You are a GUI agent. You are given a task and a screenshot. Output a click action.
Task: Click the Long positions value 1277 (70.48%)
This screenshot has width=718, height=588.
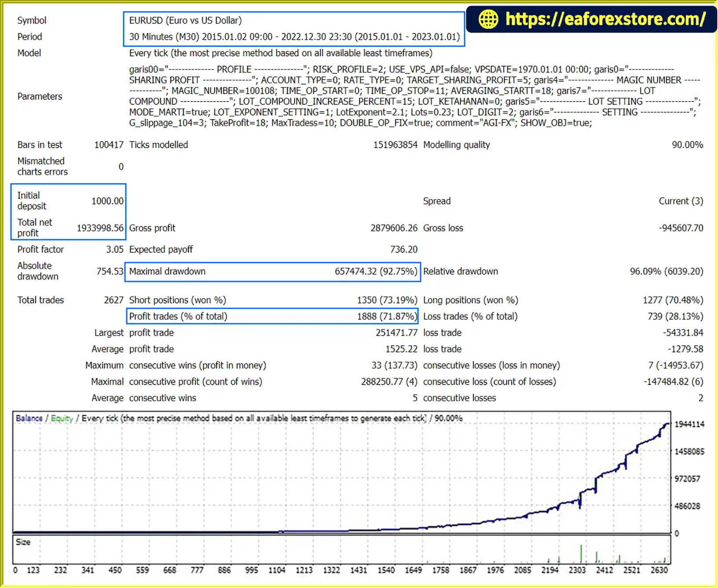tap(673, 300)
